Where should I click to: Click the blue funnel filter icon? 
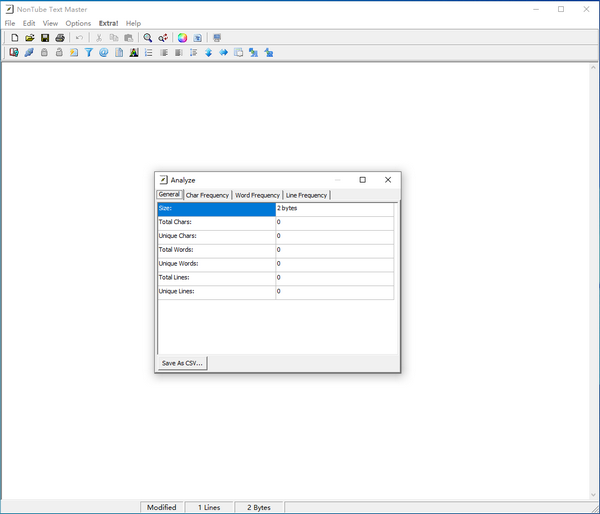pyautogui.click(x=89, y=53)
